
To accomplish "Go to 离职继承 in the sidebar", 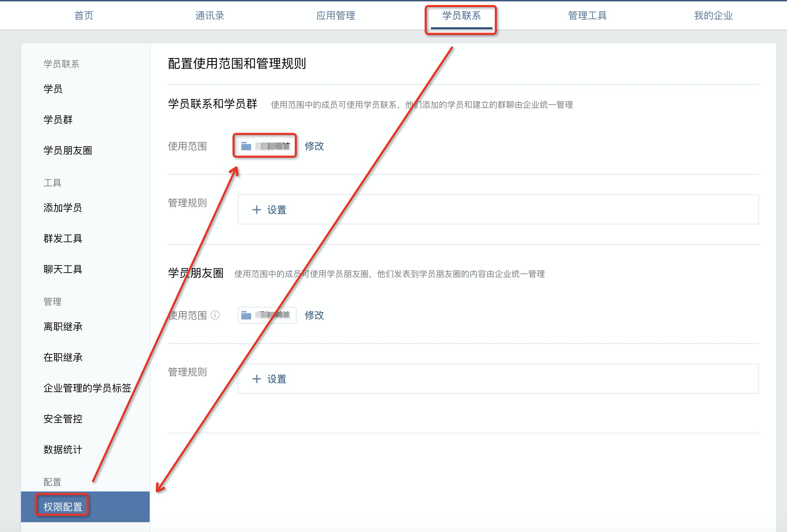I will click(63, 326).
